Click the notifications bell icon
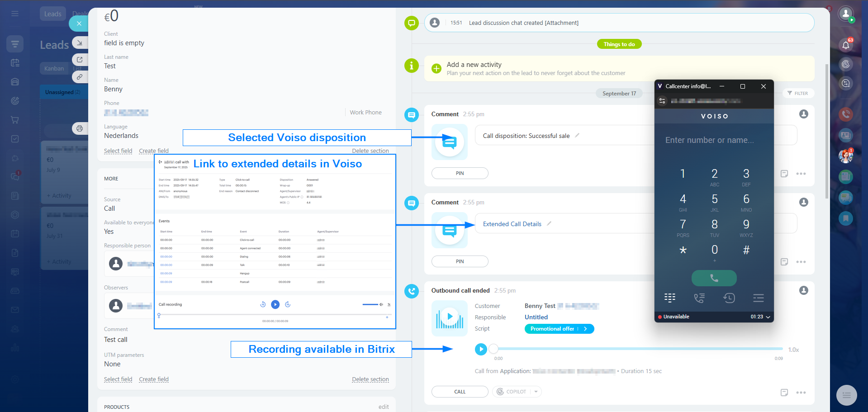868x412 pixels. pyautogui.click(x=845, y=45)
